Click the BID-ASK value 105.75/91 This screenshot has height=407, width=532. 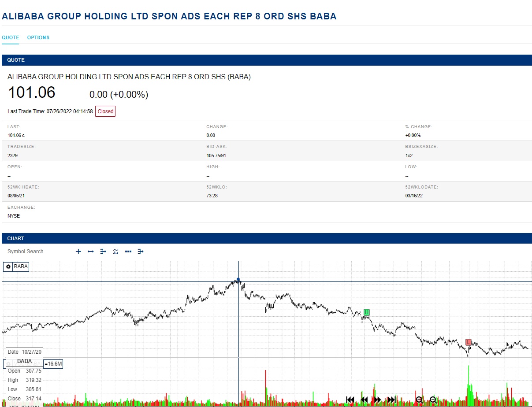pyautogui.click(x=217, y=155)
